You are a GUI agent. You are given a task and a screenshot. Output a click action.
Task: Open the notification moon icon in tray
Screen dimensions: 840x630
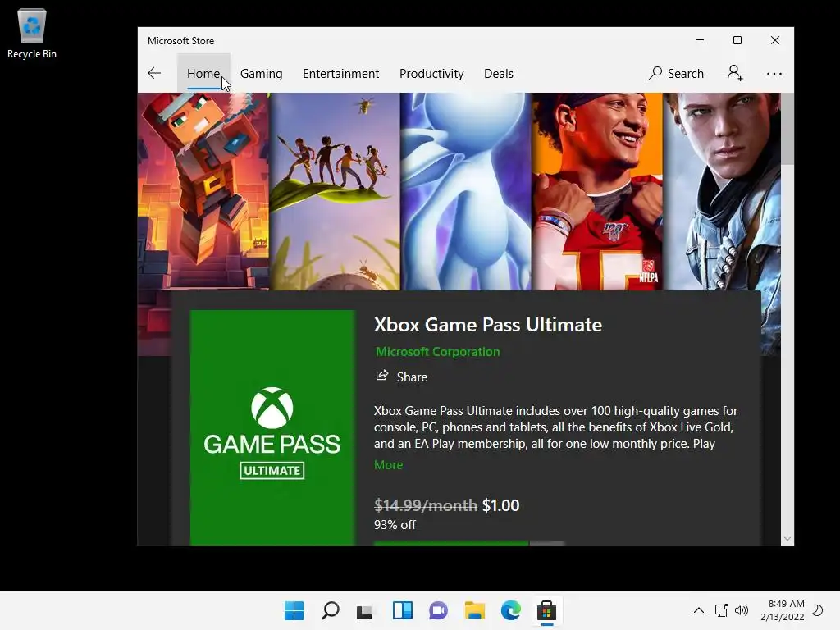(819, 610)
